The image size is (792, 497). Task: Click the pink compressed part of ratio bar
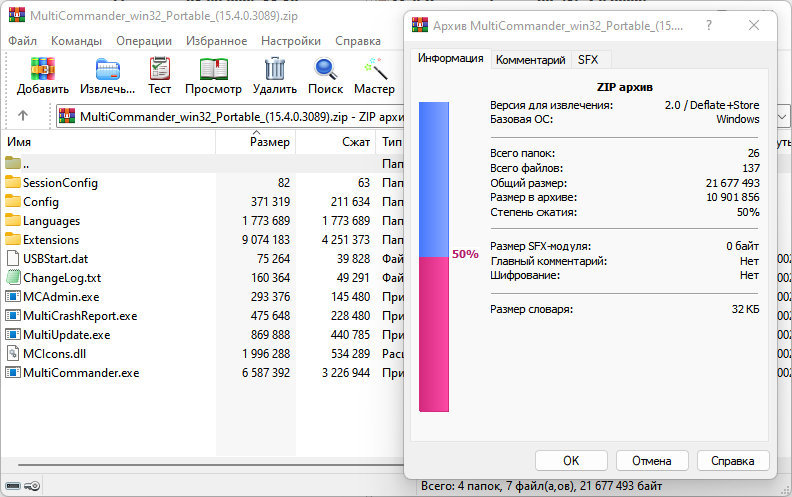434,334
